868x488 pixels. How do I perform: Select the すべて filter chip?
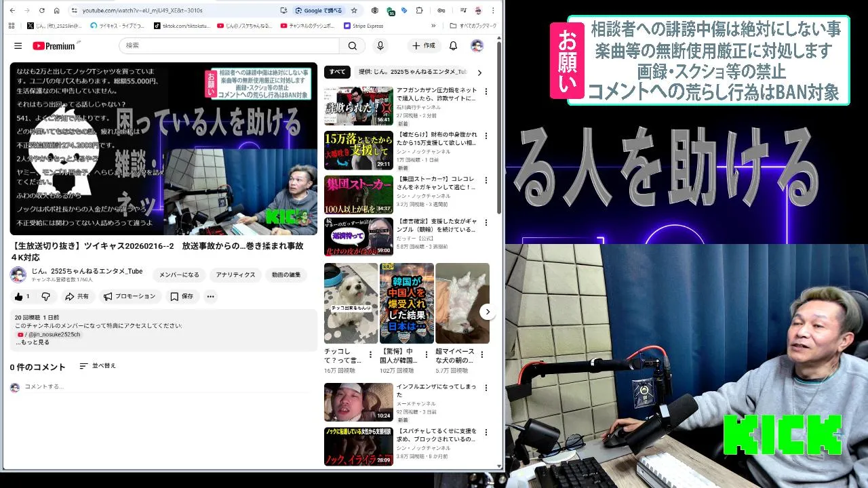(x=337, y=72)
